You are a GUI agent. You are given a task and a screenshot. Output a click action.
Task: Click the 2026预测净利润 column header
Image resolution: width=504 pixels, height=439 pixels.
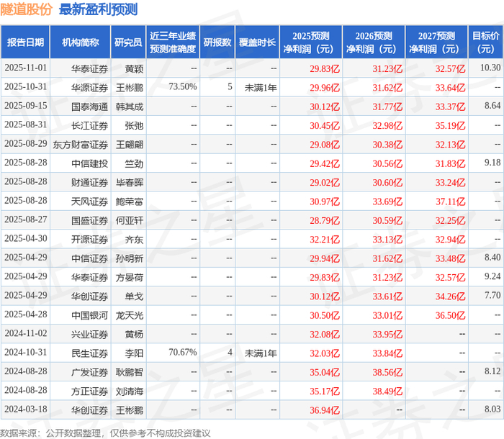click(374, 42)
